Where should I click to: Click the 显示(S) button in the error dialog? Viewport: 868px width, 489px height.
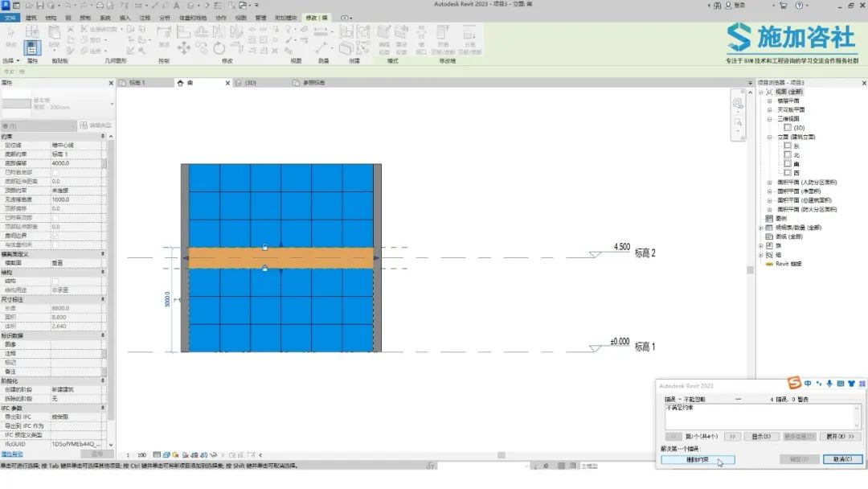coord(761,437)
